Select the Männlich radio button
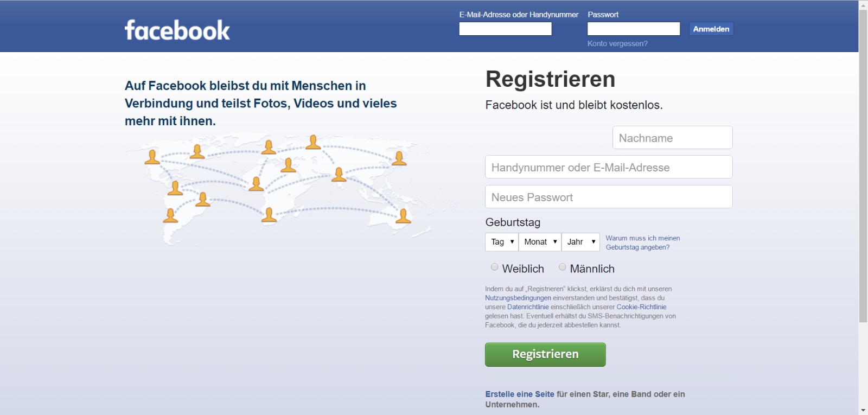 click(563, 267)
